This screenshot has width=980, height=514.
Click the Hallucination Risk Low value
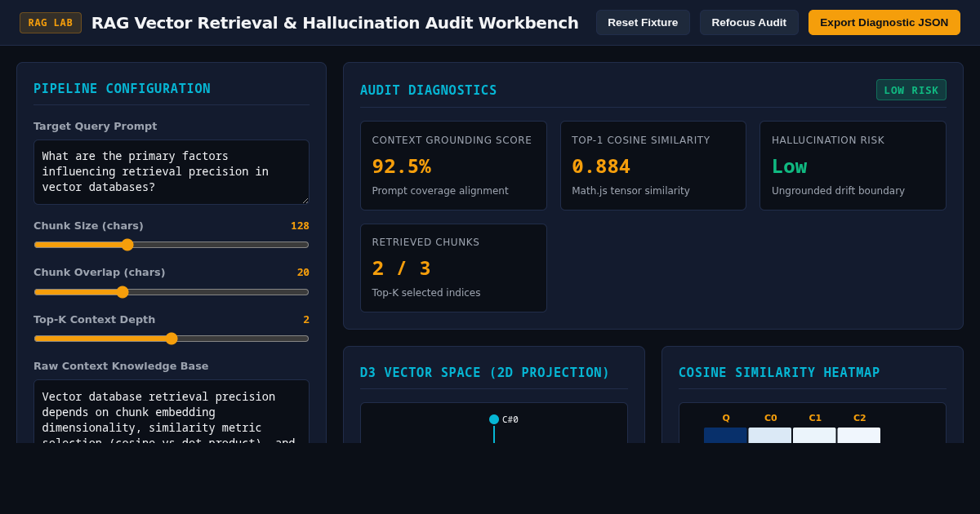tap(789, 166)
